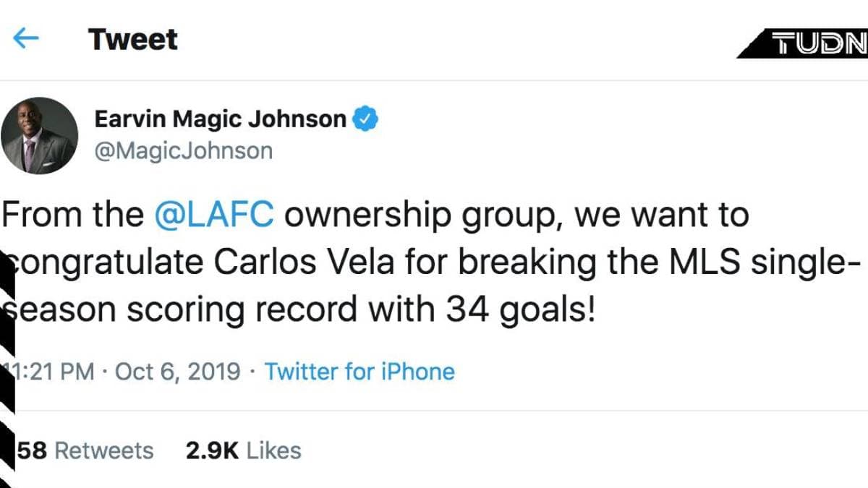Click the back arrow to exit the tweet
The height and width of the screenshot is (488, 868).
[x=26, y=40]
